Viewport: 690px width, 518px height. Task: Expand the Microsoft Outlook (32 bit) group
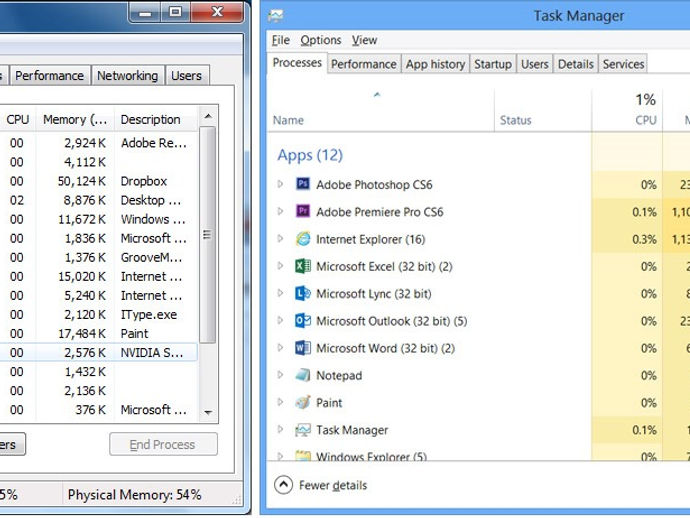click(x=280, y=320)
